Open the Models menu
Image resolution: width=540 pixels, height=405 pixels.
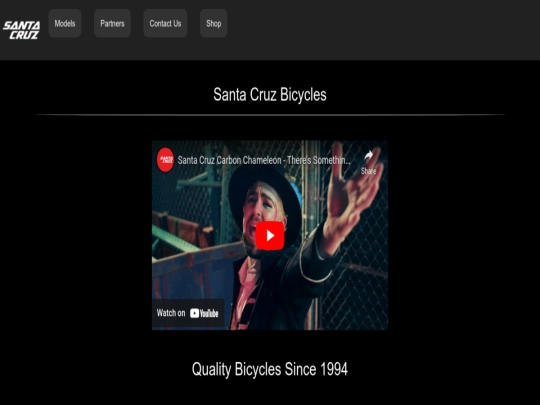click(x=65, y=23)
